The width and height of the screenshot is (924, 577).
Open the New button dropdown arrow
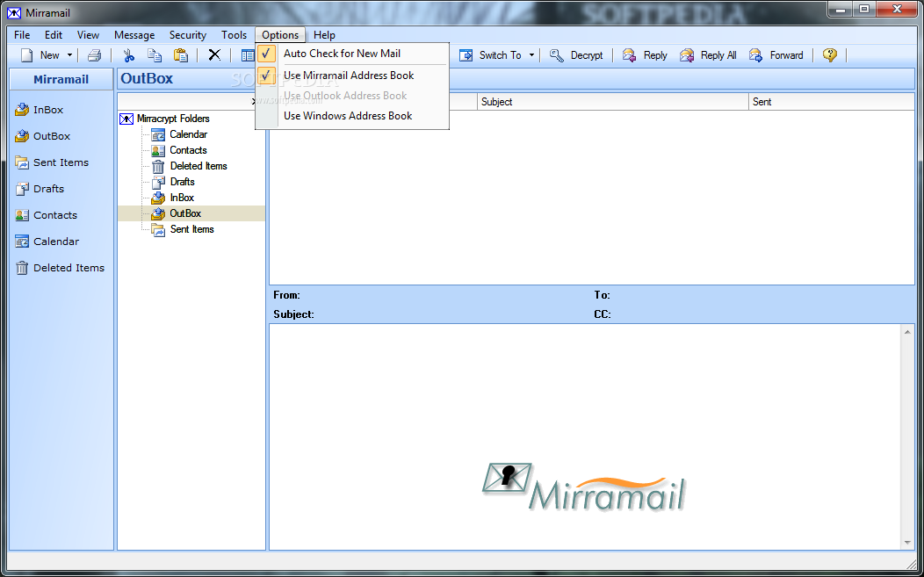[x=69, y=55]
